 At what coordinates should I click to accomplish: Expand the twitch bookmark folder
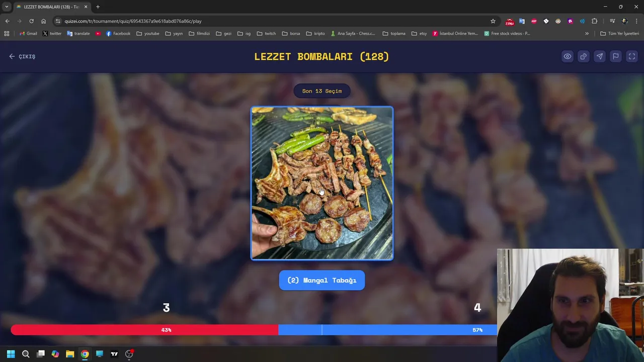[266, 34]
